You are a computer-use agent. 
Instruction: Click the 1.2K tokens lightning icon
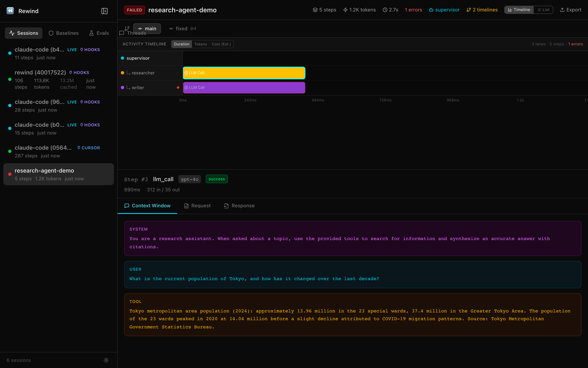tap(345, 10)
